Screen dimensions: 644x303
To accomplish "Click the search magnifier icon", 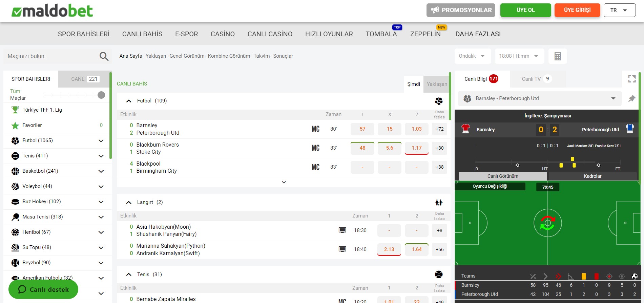I will click(104, 56).
